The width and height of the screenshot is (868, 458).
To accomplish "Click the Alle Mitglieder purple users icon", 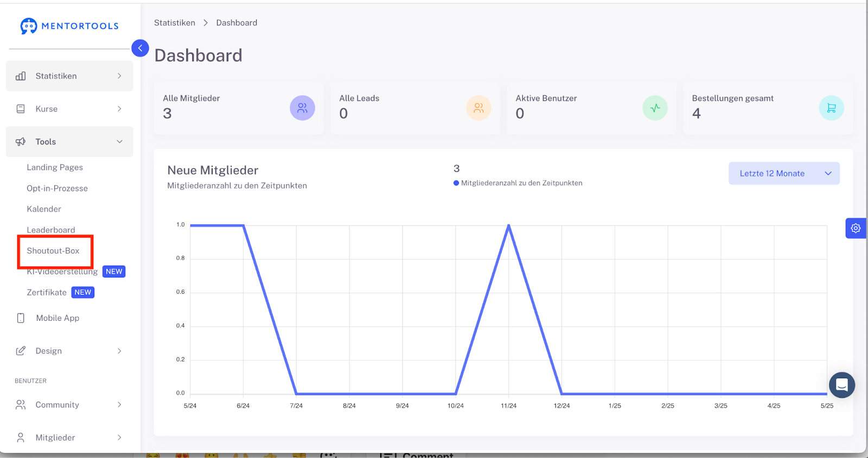I will [302, 108].
